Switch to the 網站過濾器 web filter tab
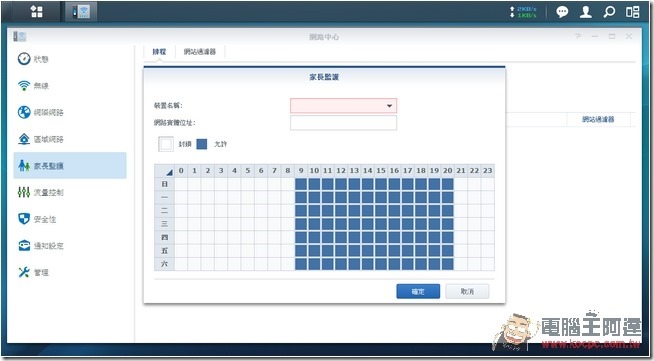654x361 pixels. coord(200,52)
